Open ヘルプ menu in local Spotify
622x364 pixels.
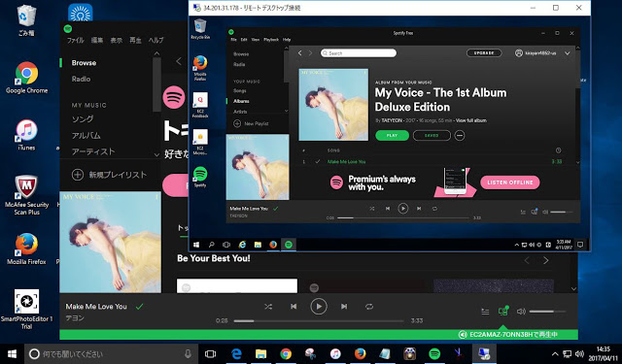(155, 40)
